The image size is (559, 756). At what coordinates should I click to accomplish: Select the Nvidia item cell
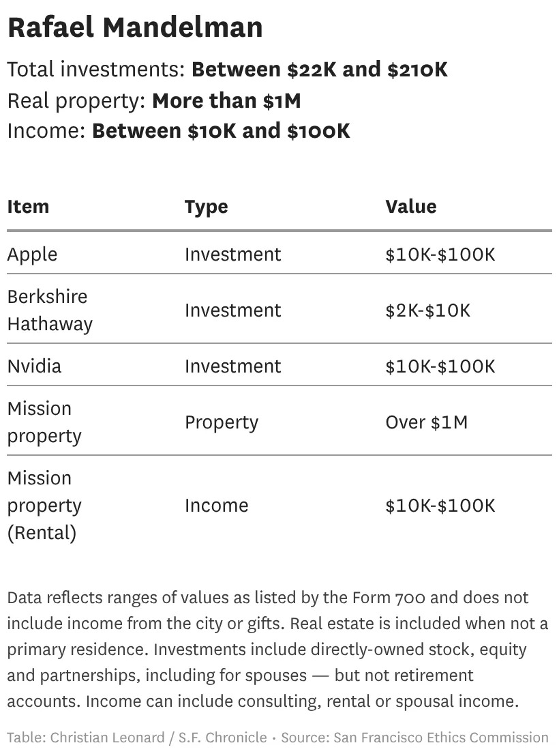(x=34, y=366)
